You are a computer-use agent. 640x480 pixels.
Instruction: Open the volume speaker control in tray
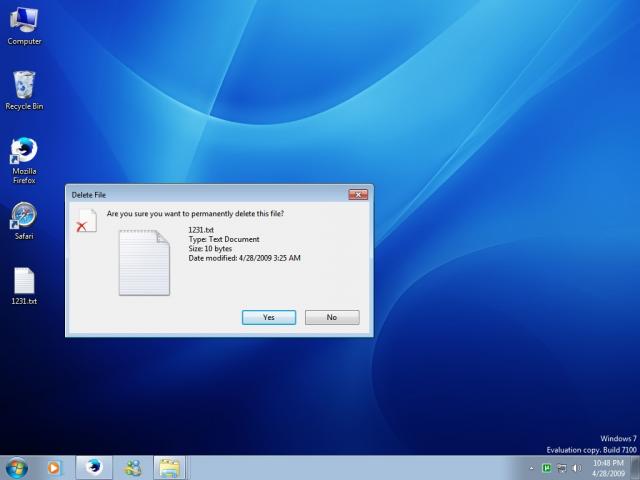(x=577, y=467)
